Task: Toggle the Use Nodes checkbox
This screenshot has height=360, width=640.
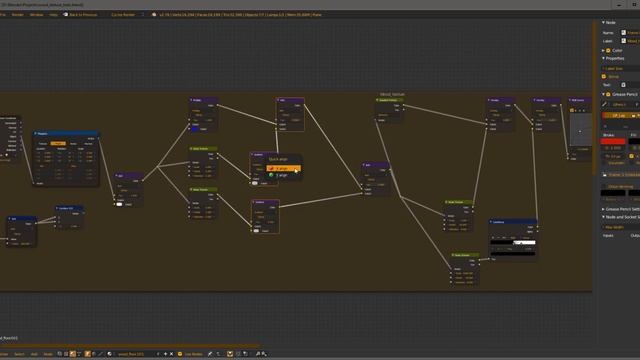Action: tap(180, 354)
